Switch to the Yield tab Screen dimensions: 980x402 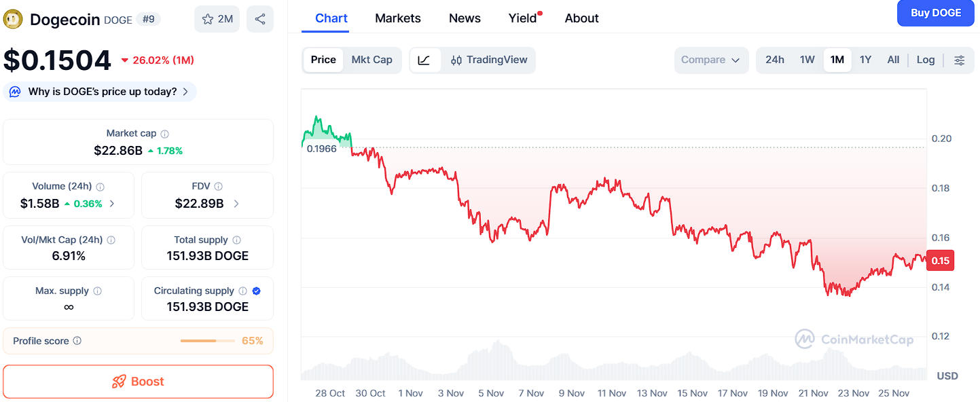(522, 18)
